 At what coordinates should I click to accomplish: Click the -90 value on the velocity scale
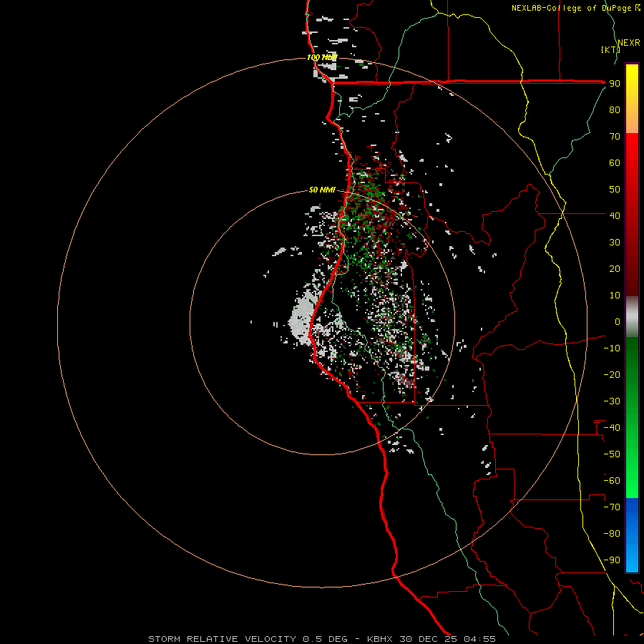point(612,560)
